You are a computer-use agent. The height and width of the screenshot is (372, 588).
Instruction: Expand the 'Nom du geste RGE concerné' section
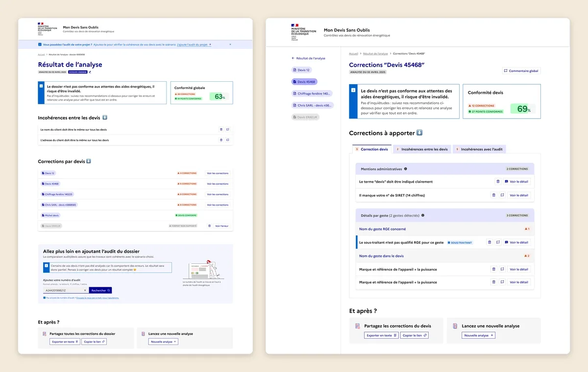click(x=445, y=229)
